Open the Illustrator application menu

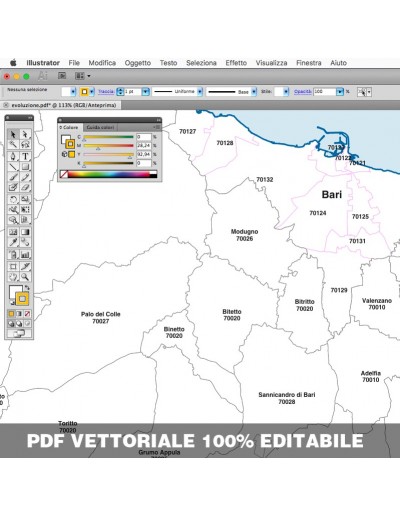[43, 63]
